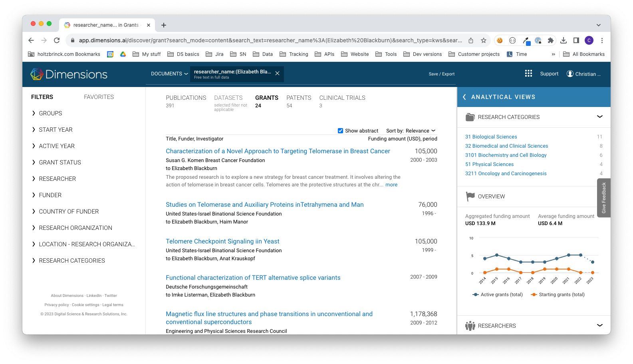Screen dimensions: 633x364
Task: Open the All Bookmarks folder
Action: pyautogui.click(x=584, y=54)
